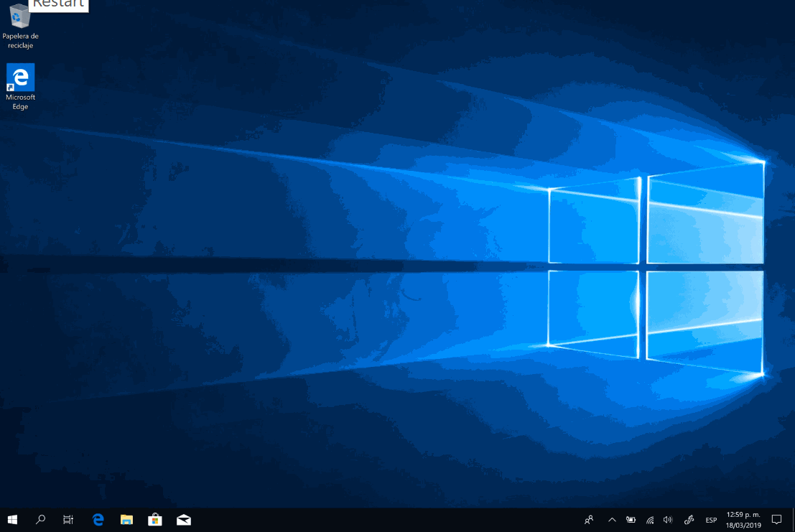Select the Papelera de reciclaje desktop icon

[x=20, y=25]
